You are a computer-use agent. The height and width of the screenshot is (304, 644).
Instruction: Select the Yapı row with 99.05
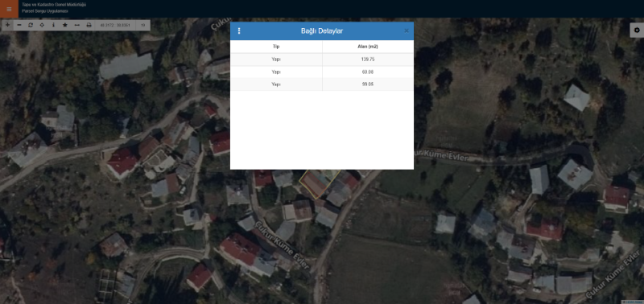(x=322, y=84)
